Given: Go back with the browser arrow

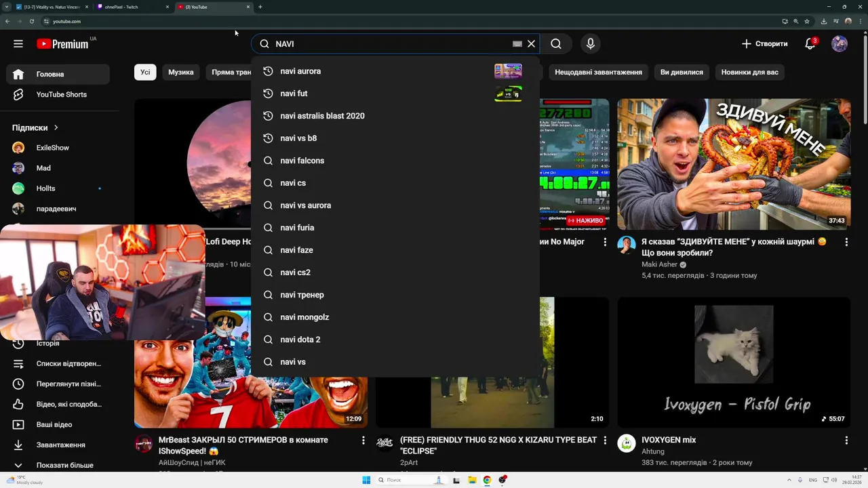Looking at the screenshot, I should (7, 21).
